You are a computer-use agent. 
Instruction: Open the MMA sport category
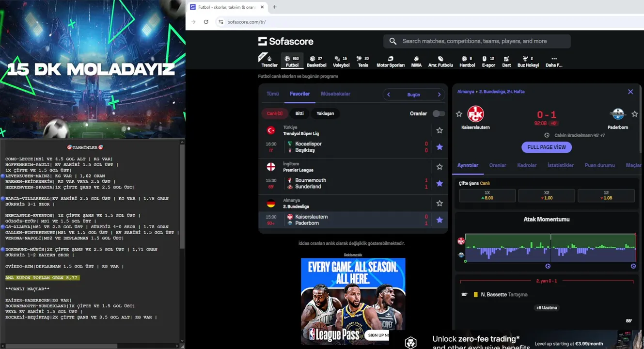(x=416, y=61)
